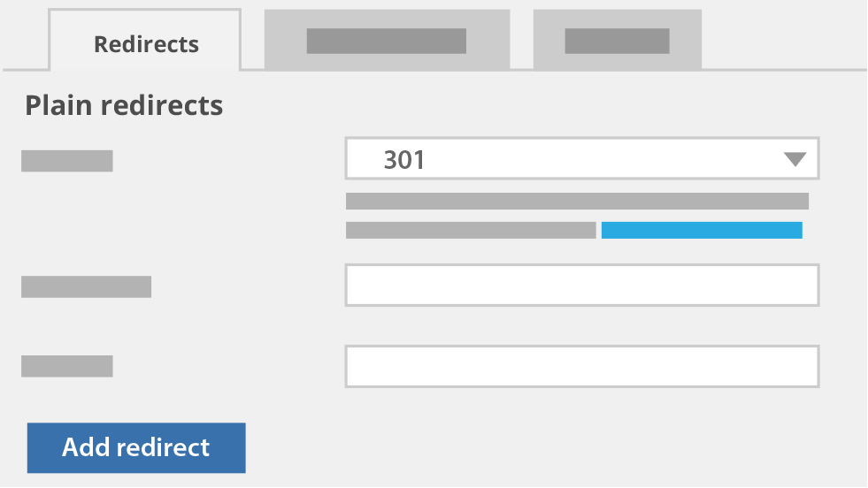The width and height of the screenshot is (868, 488).
Task: Click the gray label beside the bottom input
Action: 67,366
